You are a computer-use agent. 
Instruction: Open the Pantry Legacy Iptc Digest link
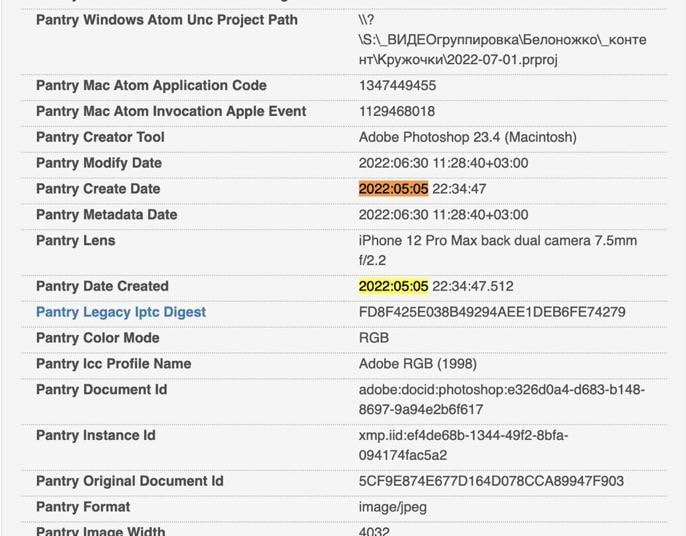pos(121,312)
